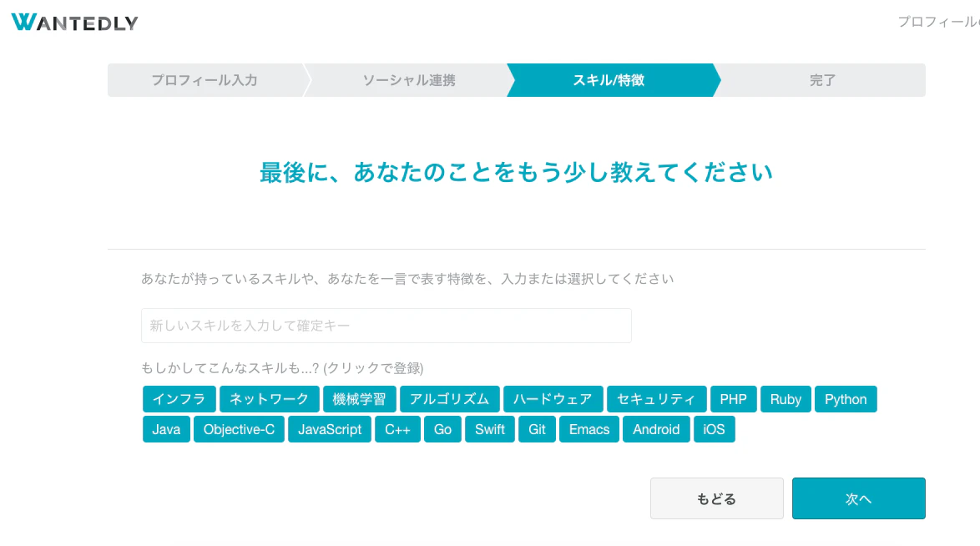Add the 機械学習 skill tag
The height and width of the screenshot is (546, 980).
point(360,399)
